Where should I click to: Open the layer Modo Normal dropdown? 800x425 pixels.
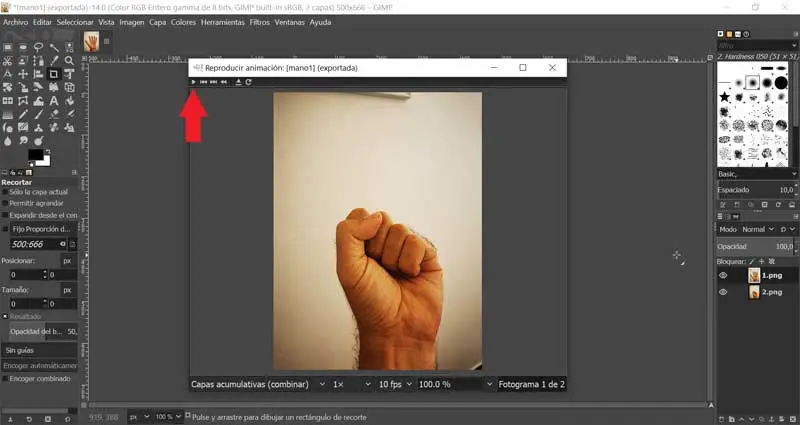758,229
